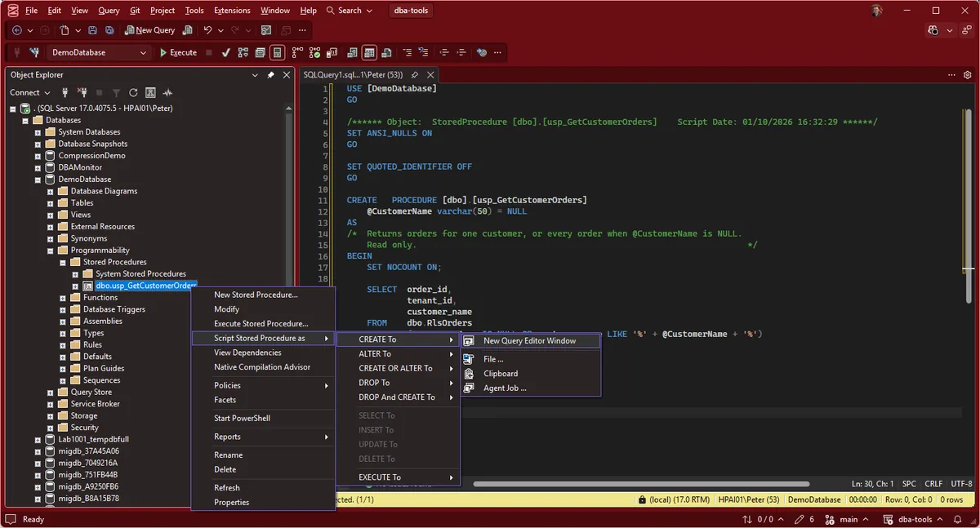Image resolution: width=980 pixels, height=528 pixels.
Task: Open the Git menu
Action: click(x=135, y=11)
